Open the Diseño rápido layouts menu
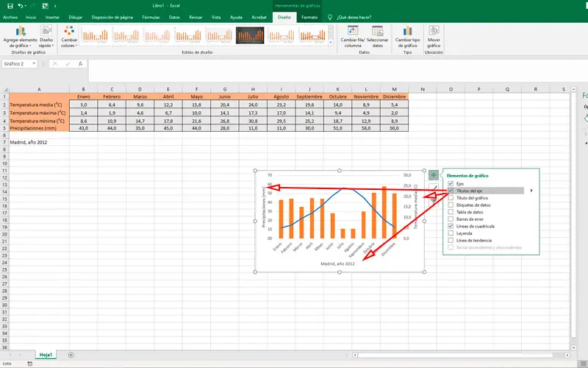Image resolution: width=588 pixels, height=368 pixels. [x=46, y=37]
